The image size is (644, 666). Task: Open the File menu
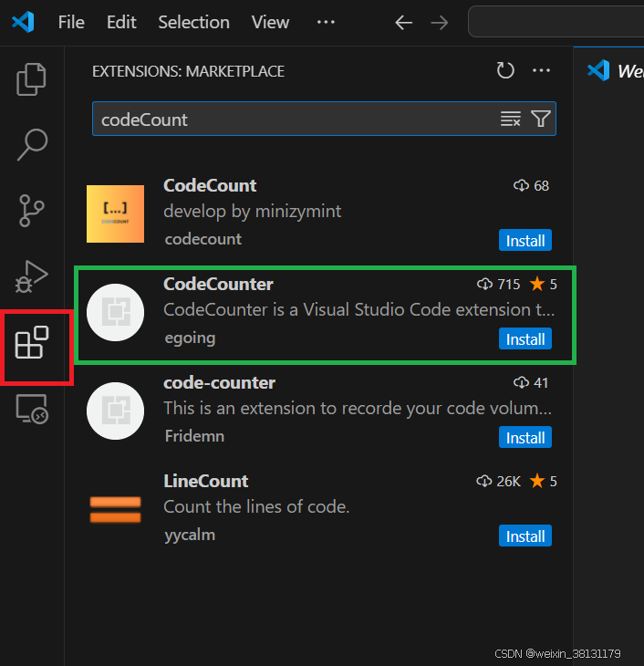pos(71,22)
